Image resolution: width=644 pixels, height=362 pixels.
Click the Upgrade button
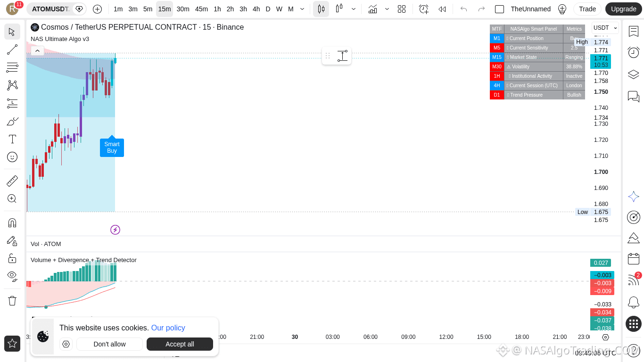623,9
